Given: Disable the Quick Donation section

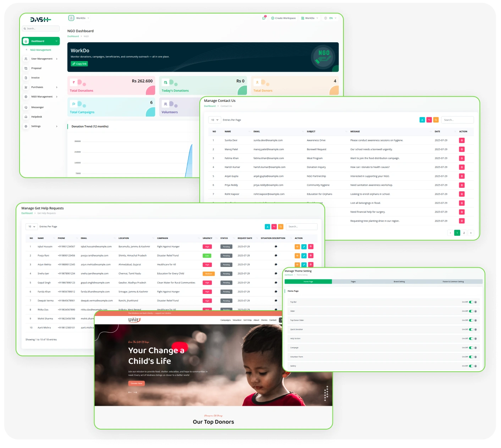Looking at the screenshot, I should (x=471, y=329).
